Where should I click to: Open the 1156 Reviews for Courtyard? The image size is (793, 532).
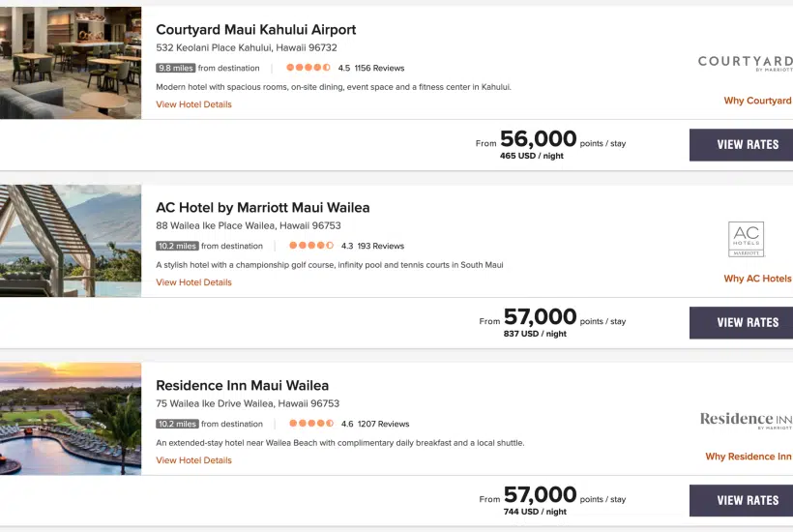click(x=379, y=69)
